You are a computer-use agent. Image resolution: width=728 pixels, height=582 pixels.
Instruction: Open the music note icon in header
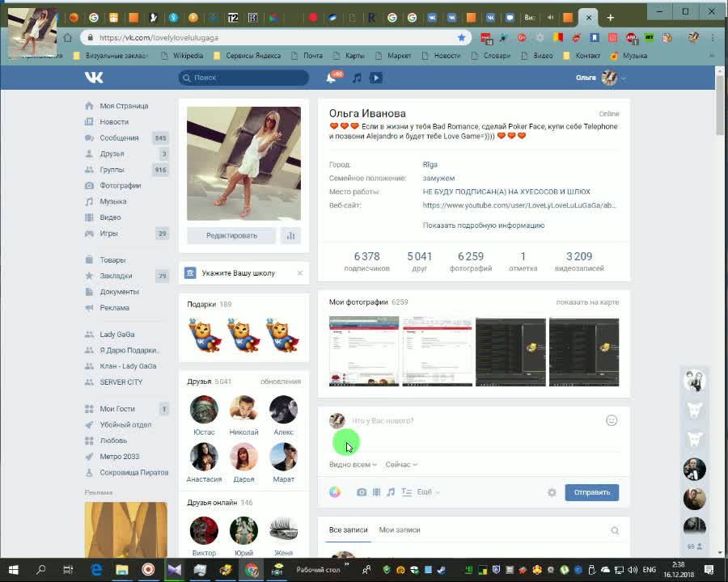pyautogui.click(x=357, y=78)
